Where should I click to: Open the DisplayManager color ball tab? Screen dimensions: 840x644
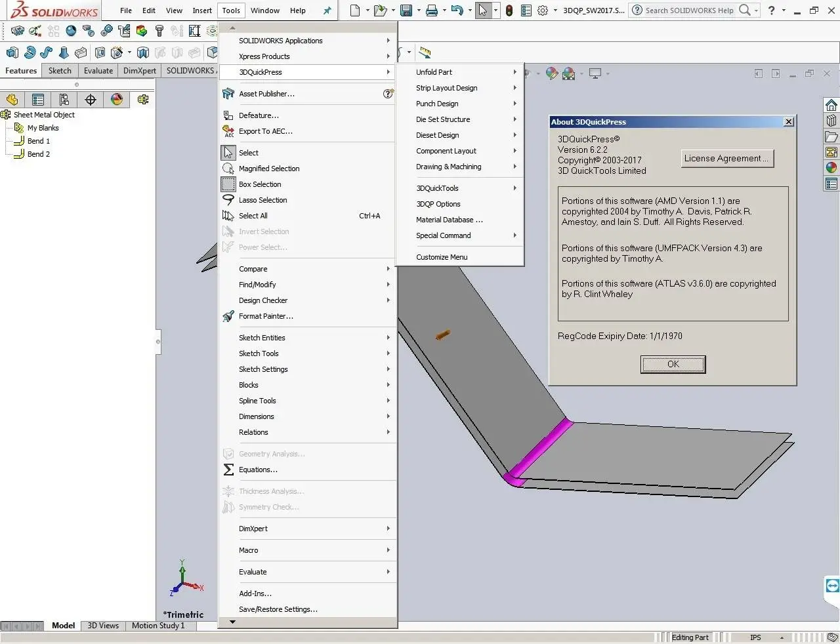click(117, 100)
